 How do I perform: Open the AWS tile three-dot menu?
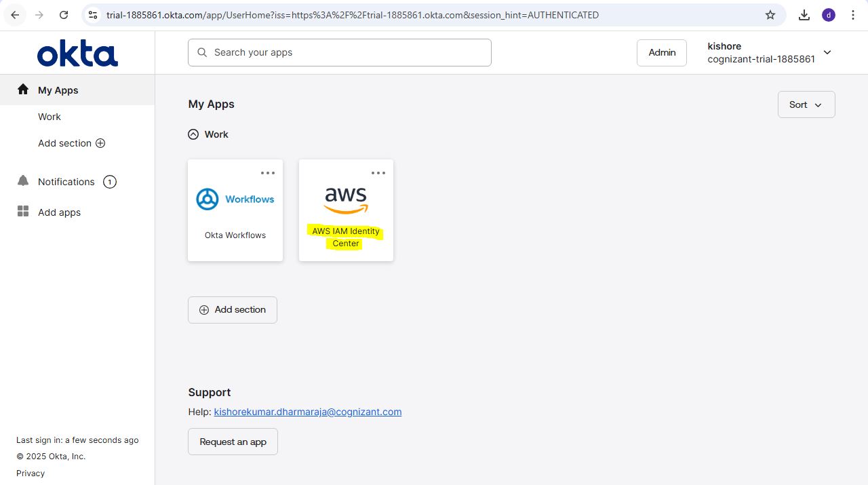coord(378,173)
